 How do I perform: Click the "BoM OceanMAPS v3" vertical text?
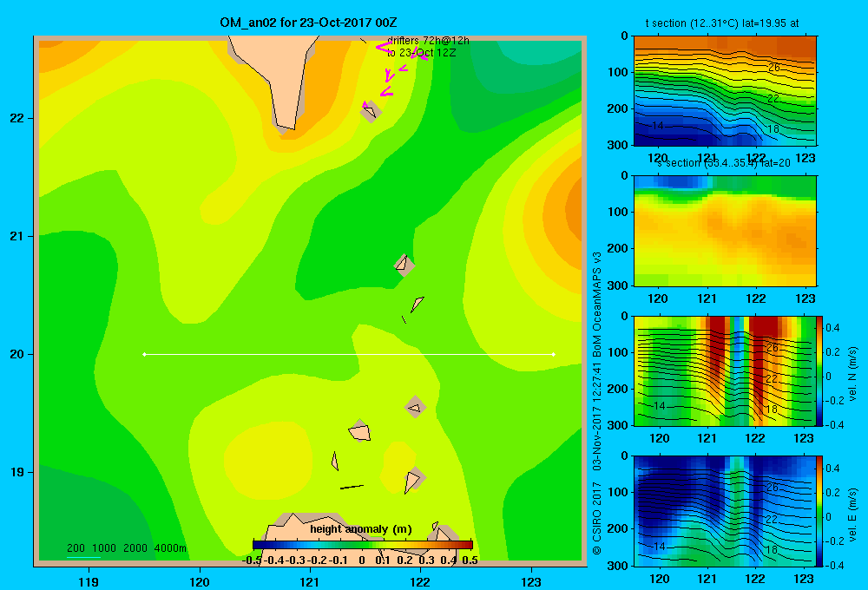[597, 305]
